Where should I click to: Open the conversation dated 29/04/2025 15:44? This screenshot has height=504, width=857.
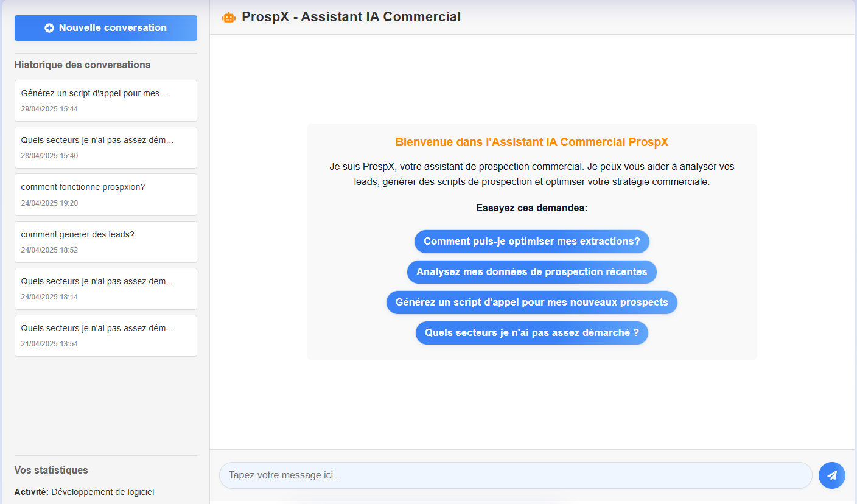106,100
